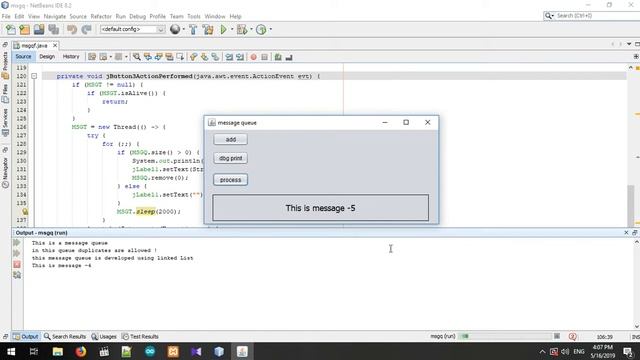Screen dimensions: 640x360
Task: Open the Debug menu
Action: tap(138, 16)
